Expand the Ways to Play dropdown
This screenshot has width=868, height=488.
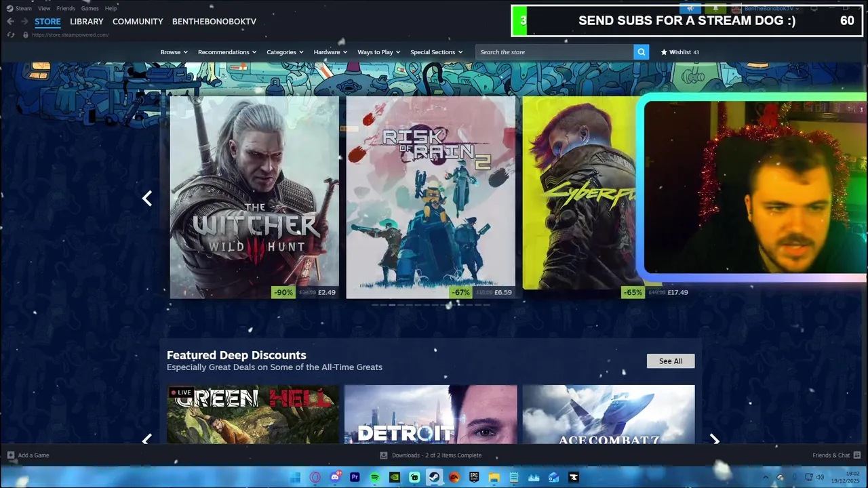pyautogui.click(x=379, y=52)
